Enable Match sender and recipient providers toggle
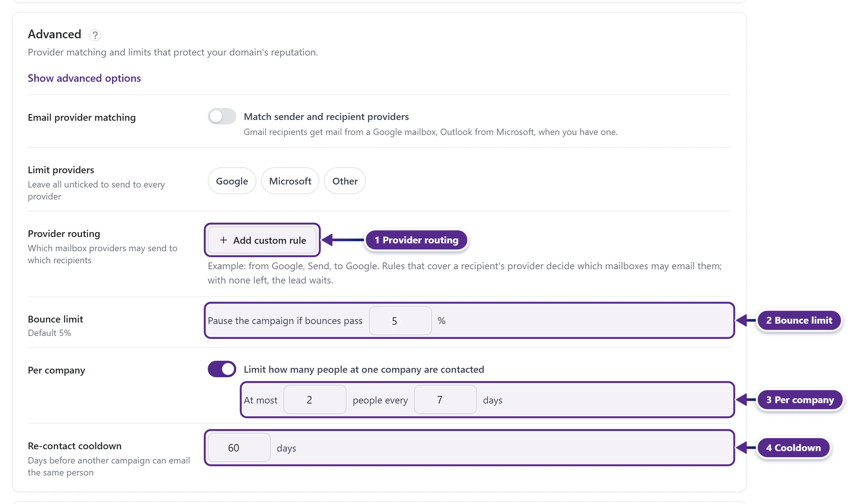 (222, 116)
